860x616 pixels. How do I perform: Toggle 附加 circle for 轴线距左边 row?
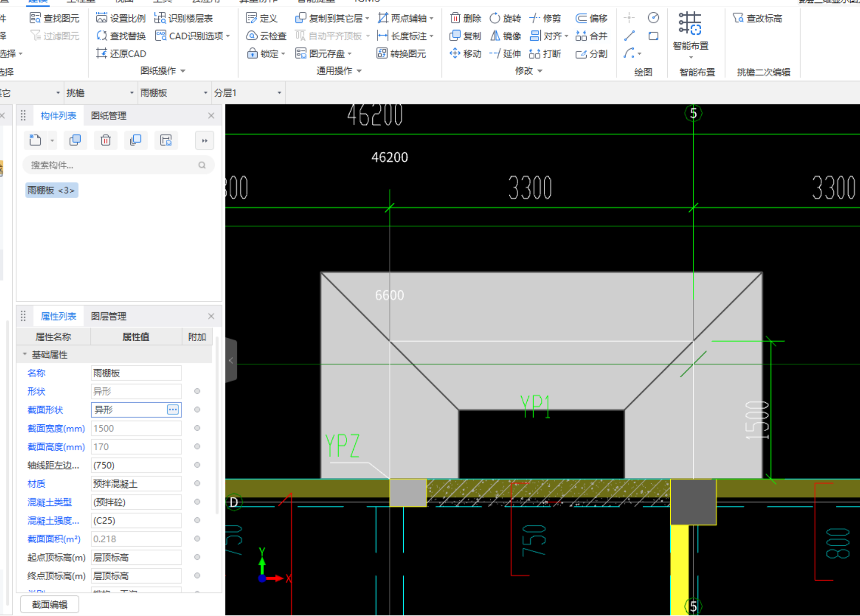(x=197, y=465)
